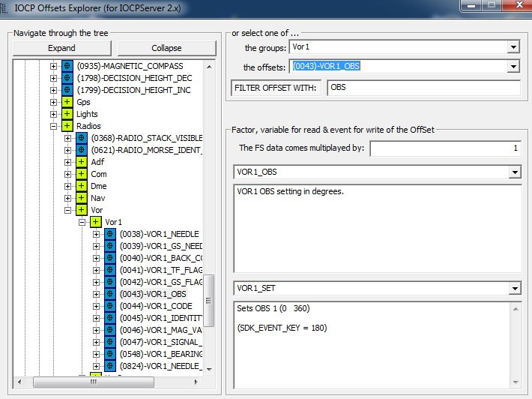Expand the Com tree node
Image resolution: width=532 pixels, height=399 pixels.
pos(68,174)
